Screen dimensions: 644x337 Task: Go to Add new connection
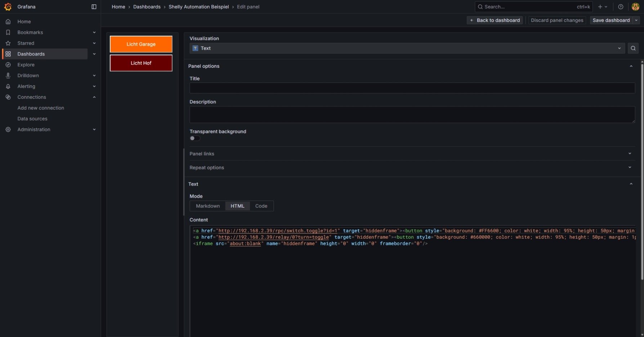point(41,108)
